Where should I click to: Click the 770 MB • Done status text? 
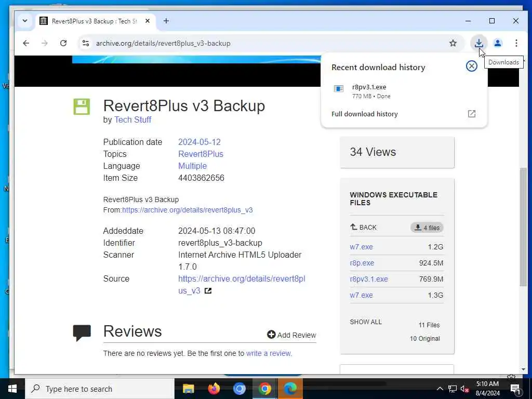click(371, 96)
